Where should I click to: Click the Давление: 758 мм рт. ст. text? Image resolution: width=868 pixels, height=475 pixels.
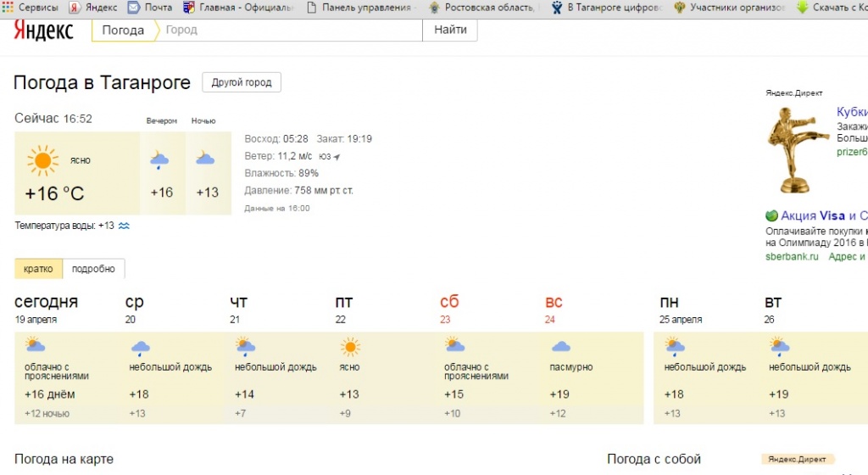coord(298,191)
